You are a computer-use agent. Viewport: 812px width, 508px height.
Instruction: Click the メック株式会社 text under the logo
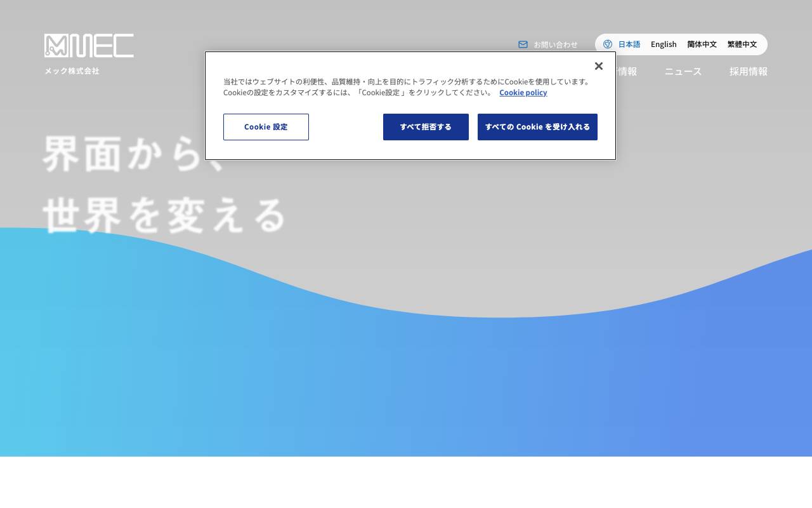click(71, 71)
